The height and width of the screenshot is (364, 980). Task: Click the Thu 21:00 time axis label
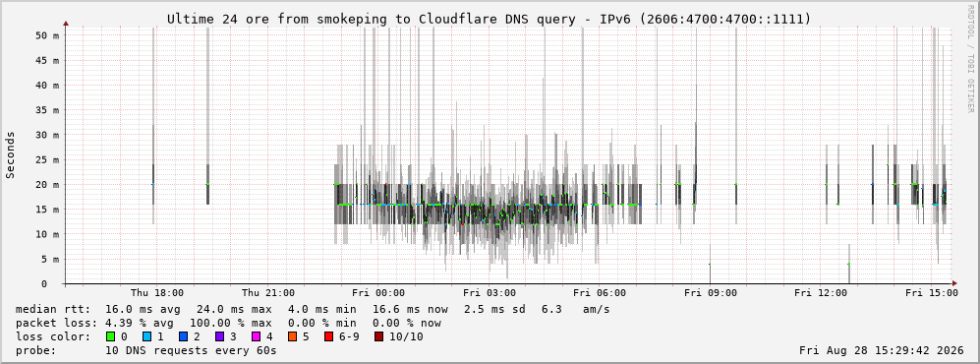267,293
